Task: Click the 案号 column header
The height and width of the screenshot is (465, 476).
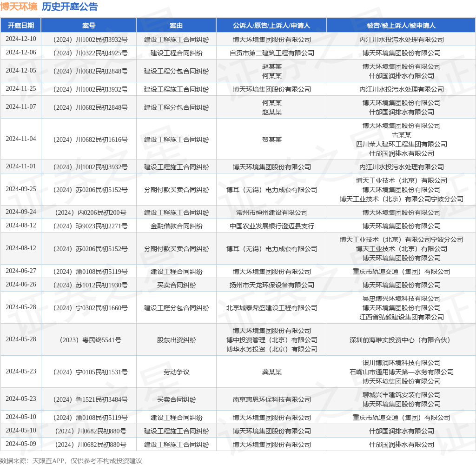Action: coord(89,26)
